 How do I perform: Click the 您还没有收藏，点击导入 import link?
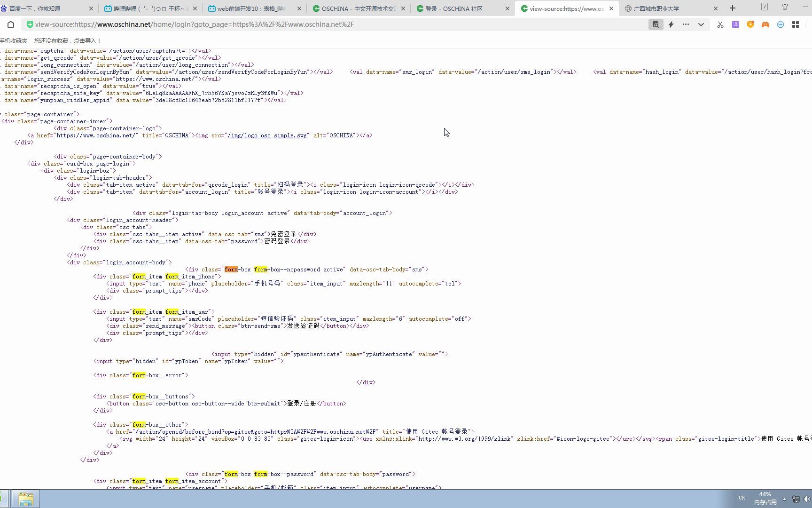click(68, 41)
